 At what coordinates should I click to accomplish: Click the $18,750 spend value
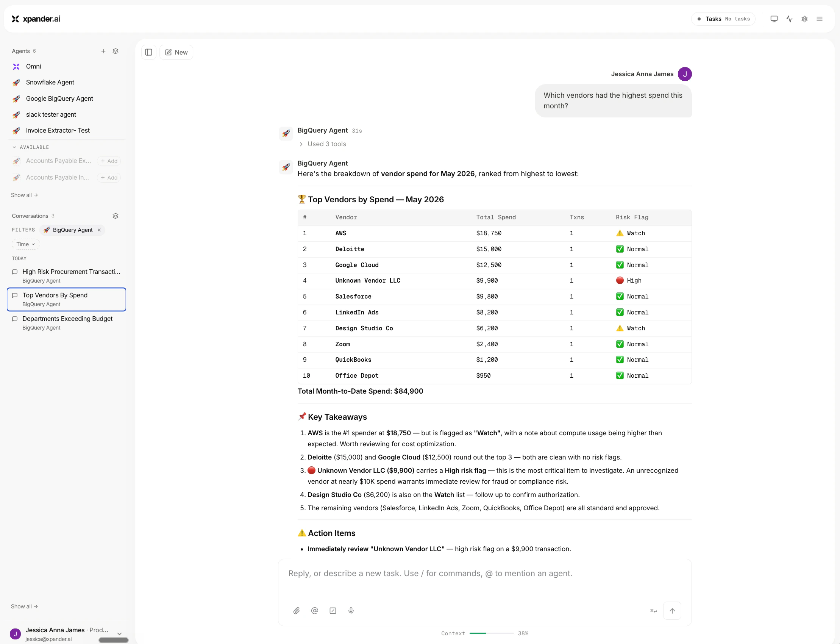pos(489,233)
